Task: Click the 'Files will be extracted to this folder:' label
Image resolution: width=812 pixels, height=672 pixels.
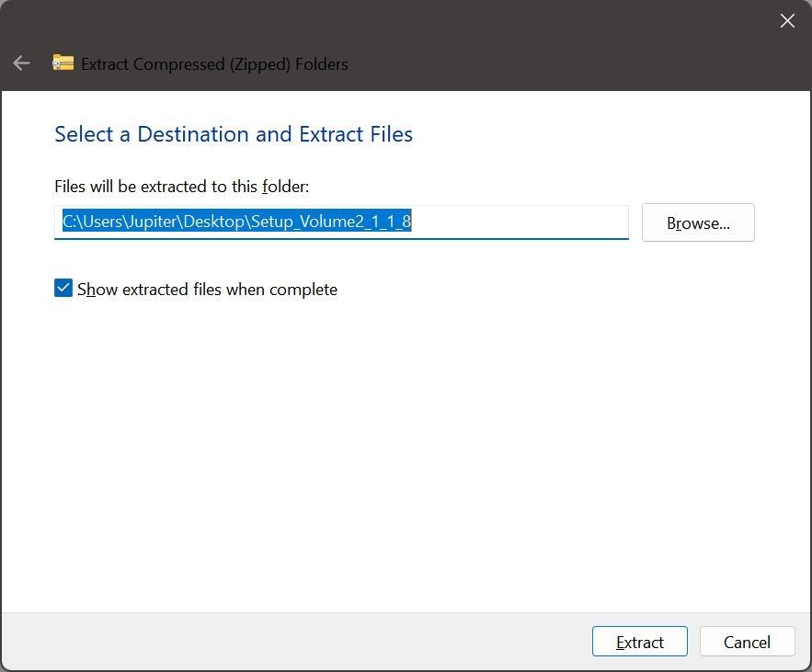Action: (182, 187)
